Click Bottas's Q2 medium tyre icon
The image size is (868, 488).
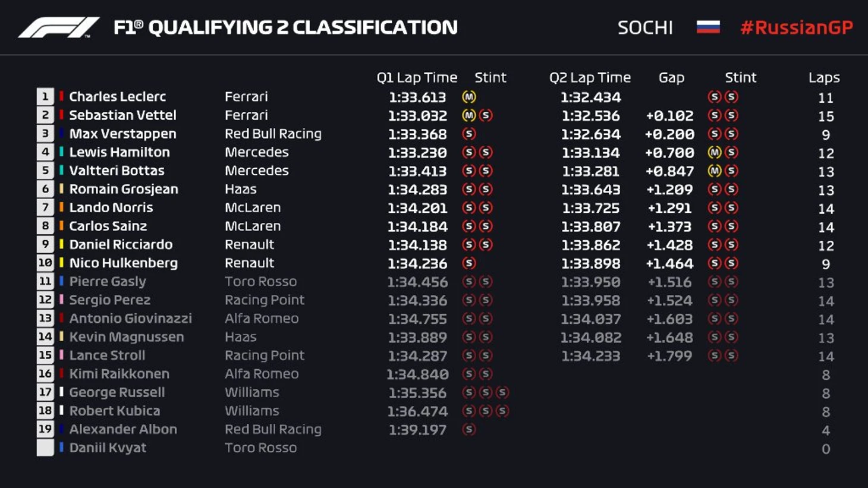coord(715,171)
